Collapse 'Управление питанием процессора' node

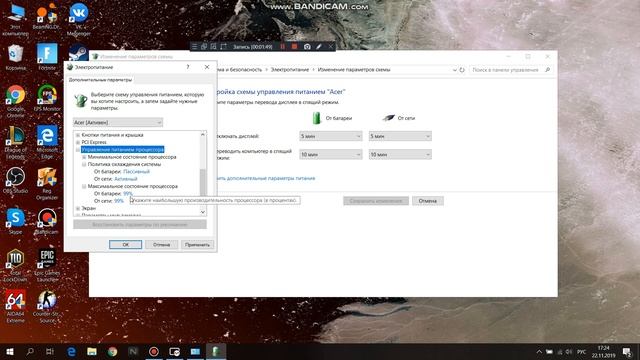click(78, 149)
